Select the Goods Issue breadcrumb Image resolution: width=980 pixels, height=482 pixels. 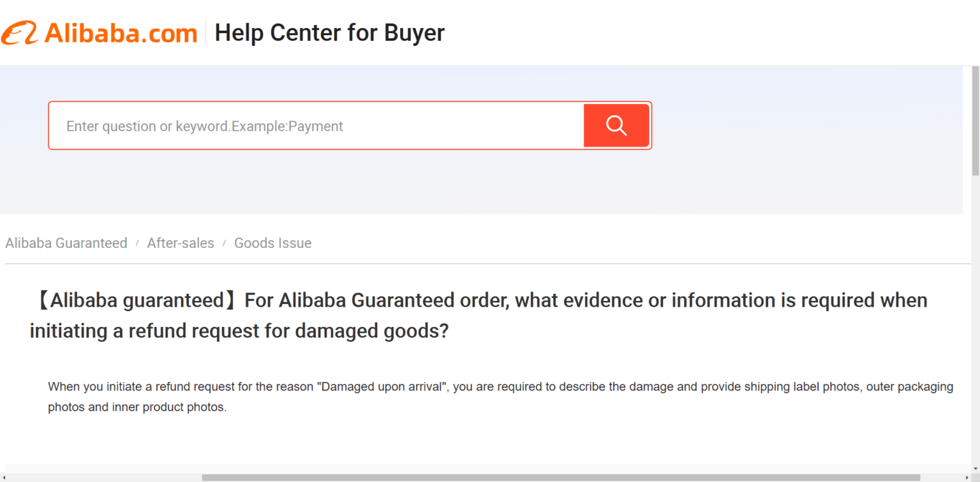pyautogui.click(x=272, y=243)
